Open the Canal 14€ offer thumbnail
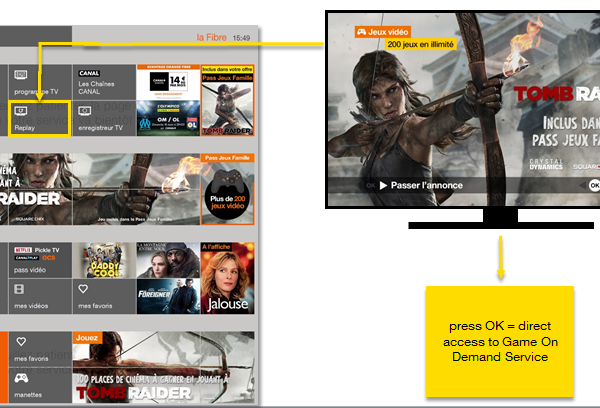Image resolution: width=600 pixels, height=408 pixels. tap(168, 82)
